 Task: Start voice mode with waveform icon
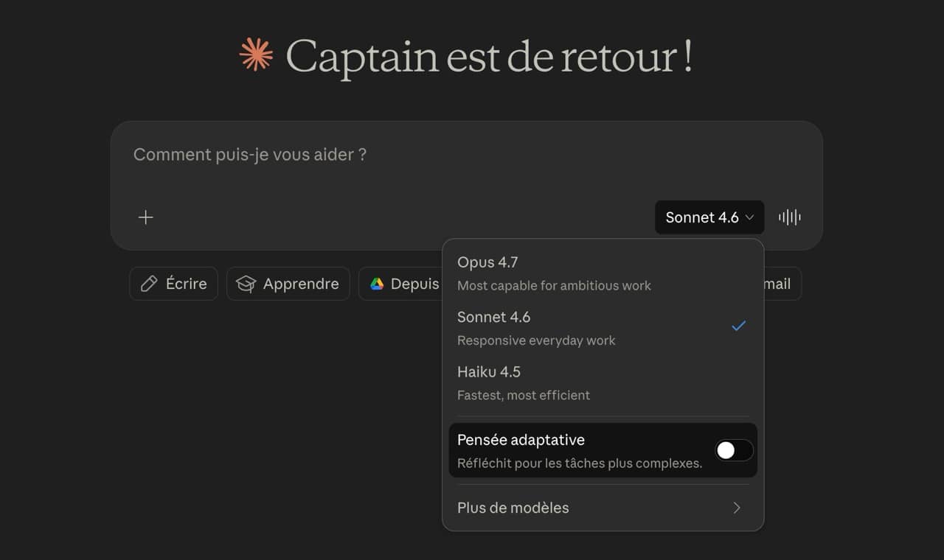(790, 217)
